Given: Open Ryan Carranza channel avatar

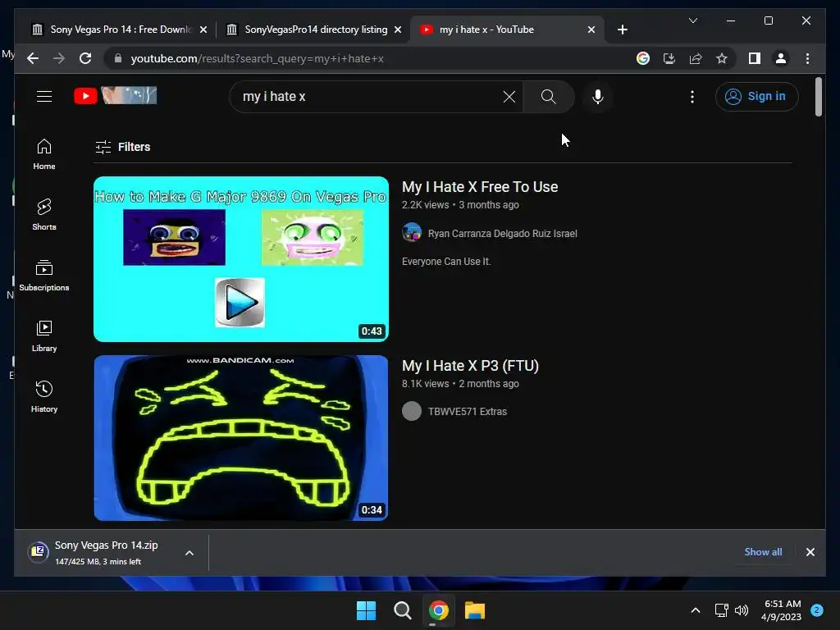Looking at the screenshot, I should coord(412,232).
